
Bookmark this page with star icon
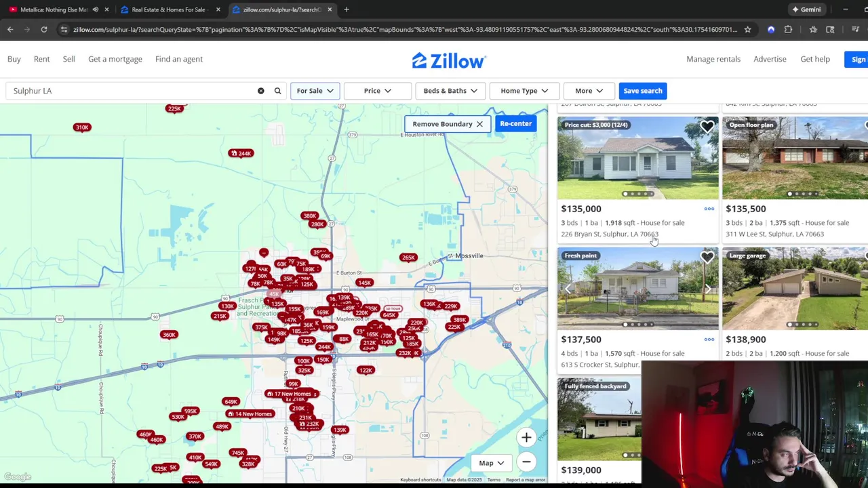click(747, 29)
